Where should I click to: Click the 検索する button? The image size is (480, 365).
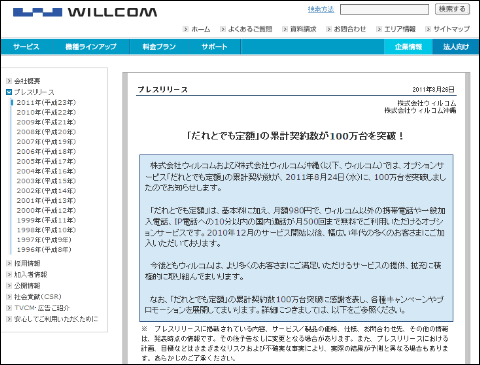pyautogui.click(x=452, y=9)
